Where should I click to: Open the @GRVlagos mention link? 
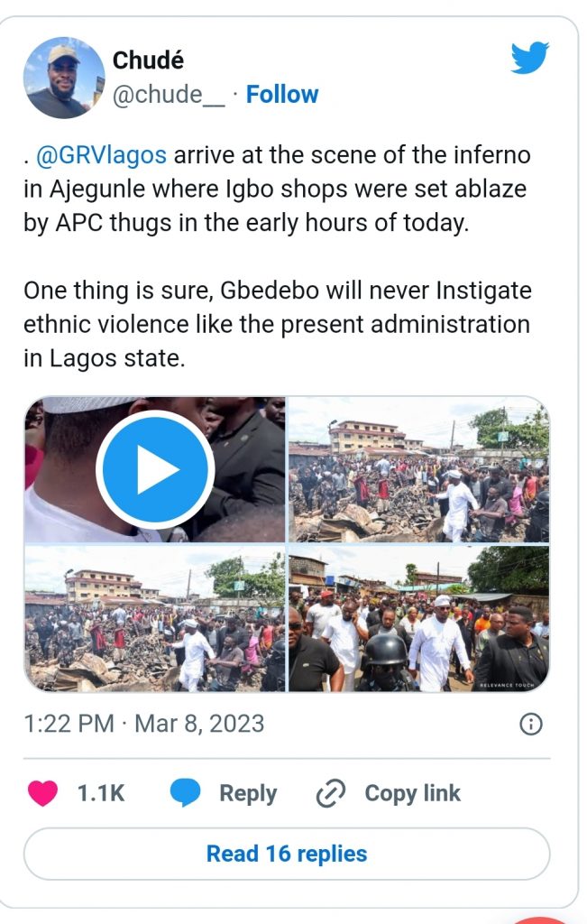point(101,155)
